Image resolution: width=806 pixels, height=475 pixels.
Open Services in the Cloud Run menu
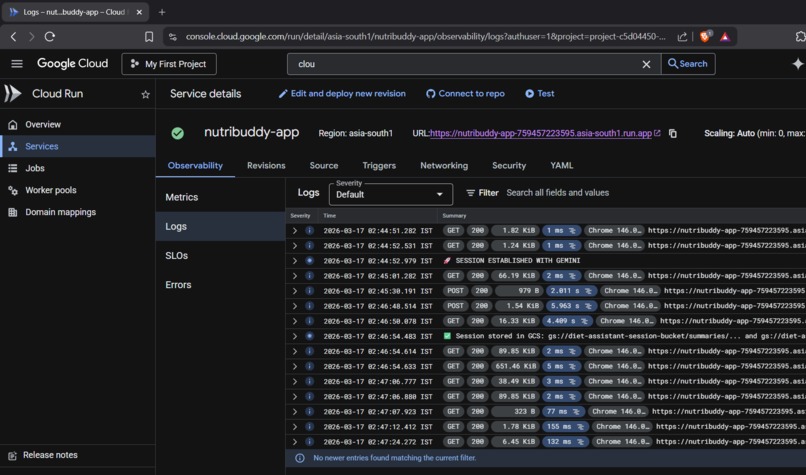[78, 147]
